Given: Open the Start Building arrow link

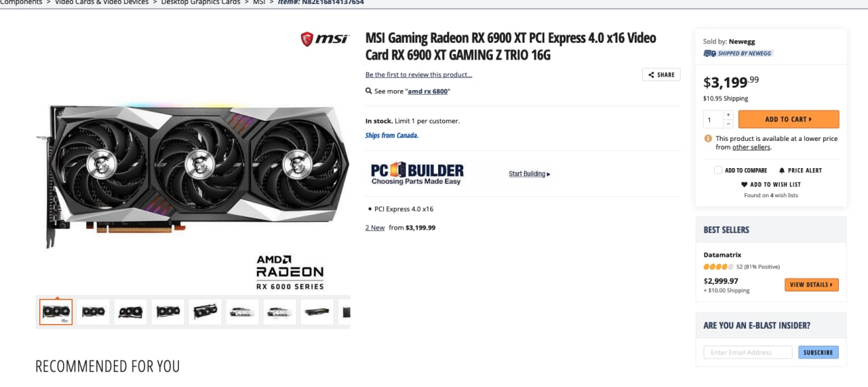Looking at the screenshot, I should point(530,174).
